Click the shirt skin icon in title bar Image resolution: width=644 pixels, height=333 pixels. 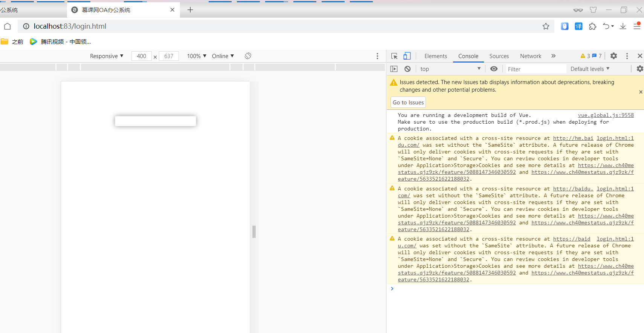594,10
